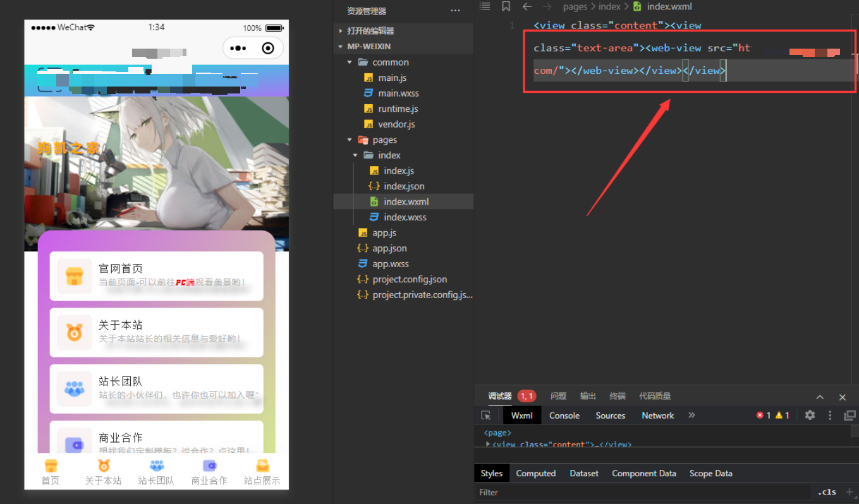Expand the view class="content" node
Screen dimensions: 859x504
pos(487,445)
